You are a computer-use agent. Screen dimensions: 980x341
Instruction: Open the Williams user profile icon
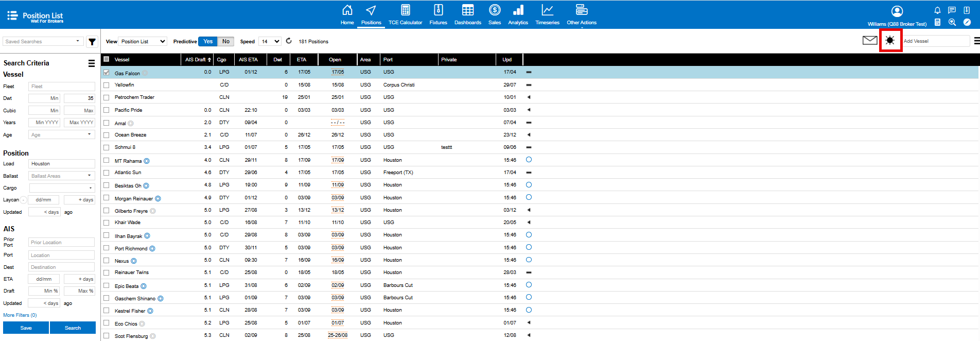coord(897,11)
